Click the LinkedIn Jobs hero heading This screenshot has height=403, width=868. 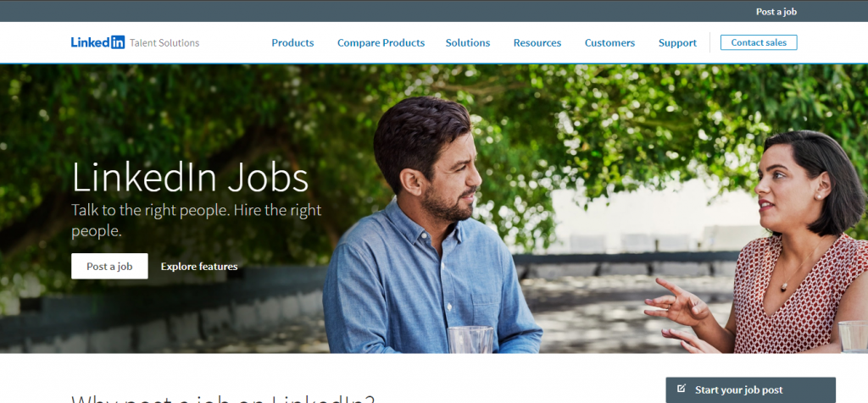click(190, 178)
